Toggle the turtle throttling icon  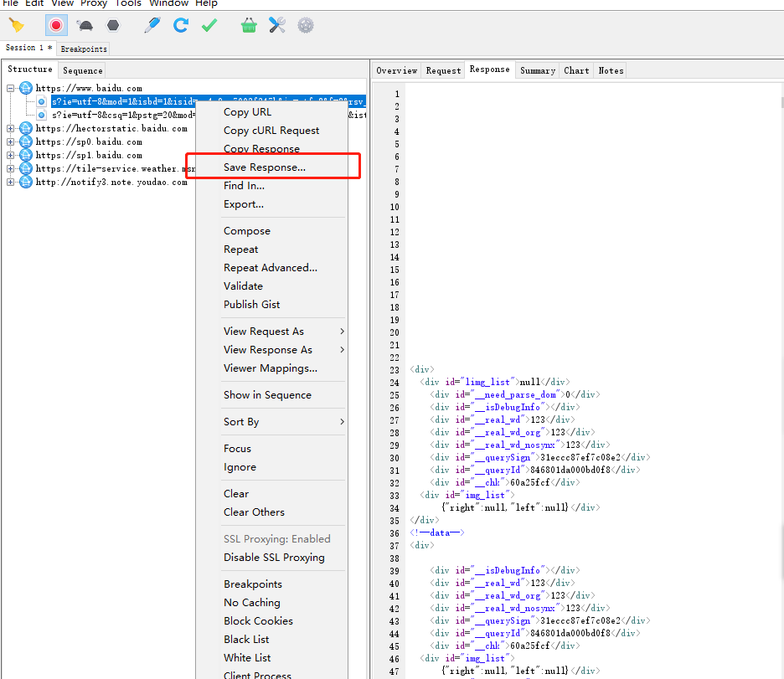tap(85, 25)
